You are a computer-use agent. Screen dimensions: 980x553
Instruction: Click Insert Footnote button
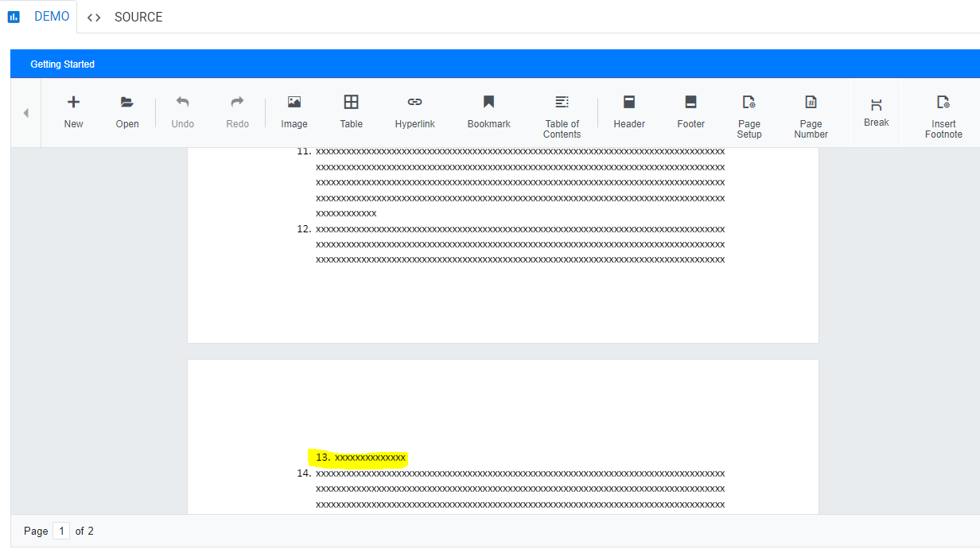943,103
